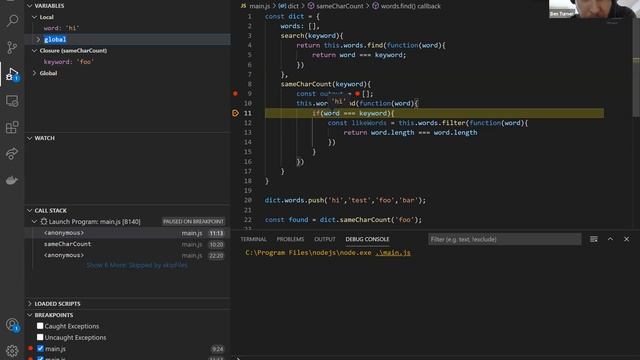This screenshot has height=360, width=640.
Task: Click the webcam thumbnail in corner
Action: click(x=594, y=9)
